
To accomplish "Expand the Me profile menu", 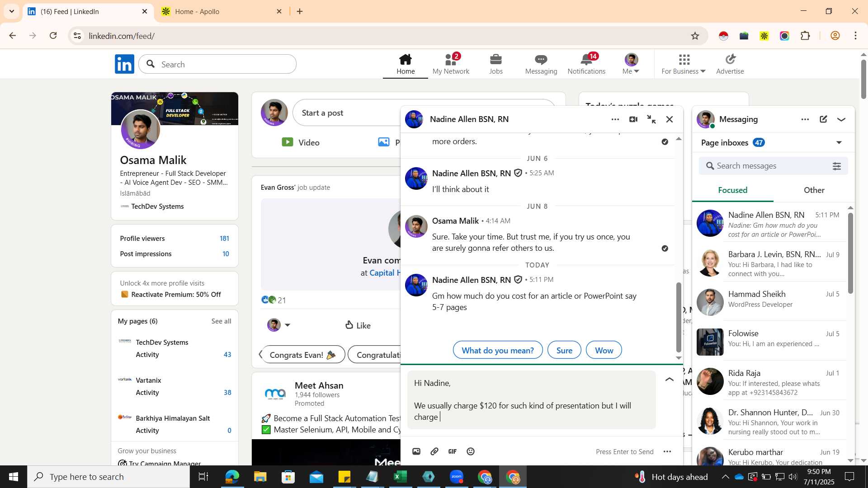I will 631,64.
